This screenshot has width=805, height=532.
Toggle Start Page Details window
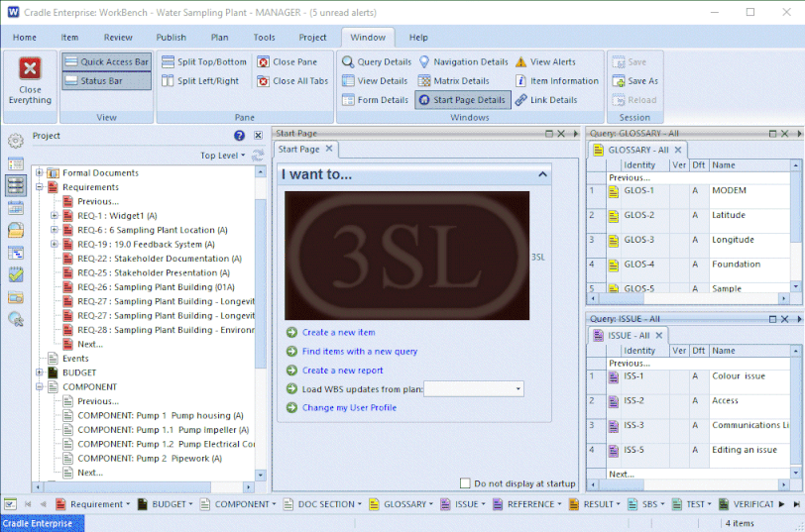tap(463, 100)
